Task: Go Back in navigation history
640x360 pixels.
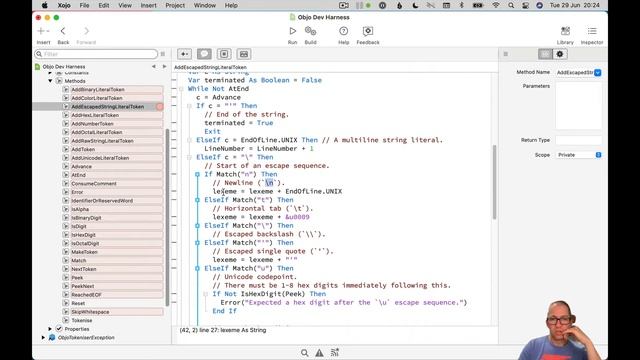Action: click(x=63, y=31)
